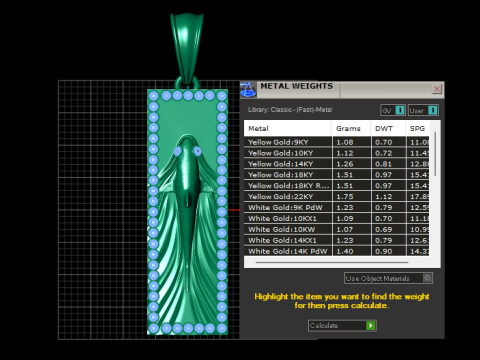Select the White Gold:10KX1 row
480x360 pixels.
[x=337, y=219]
